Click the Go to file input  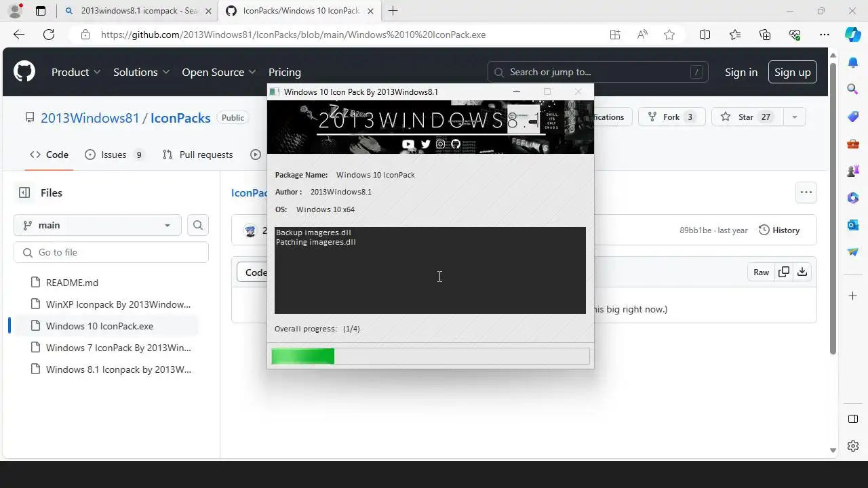111,252
